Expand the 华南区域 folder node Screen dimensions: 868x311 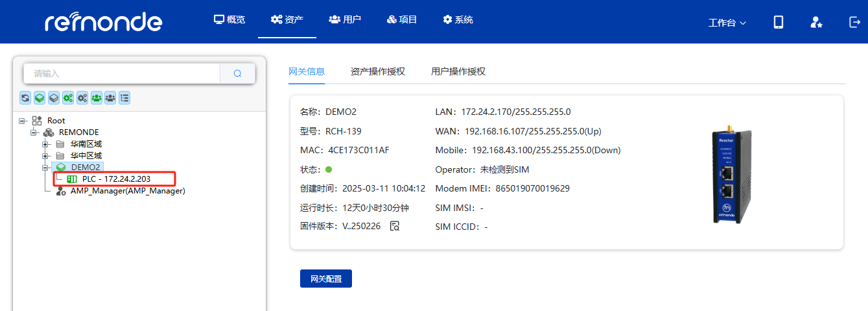(46, 144)
